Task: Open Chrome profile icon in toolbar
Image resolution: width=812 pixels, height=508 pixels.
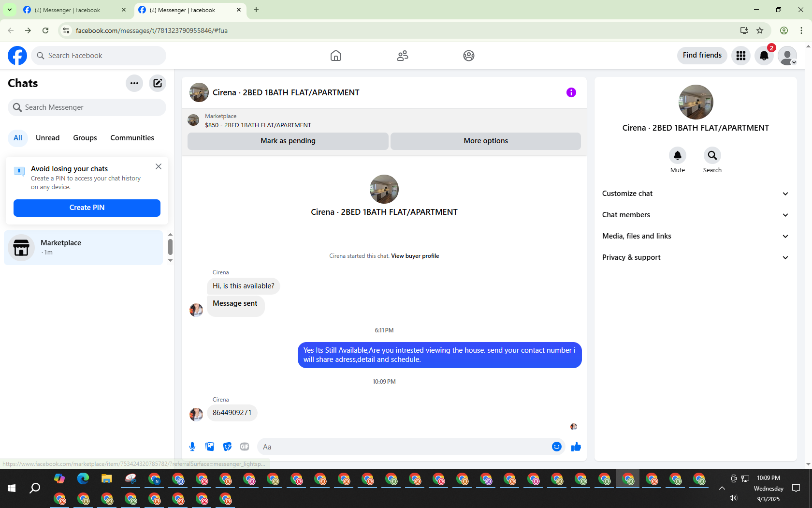Action: [x=784, y=30]
